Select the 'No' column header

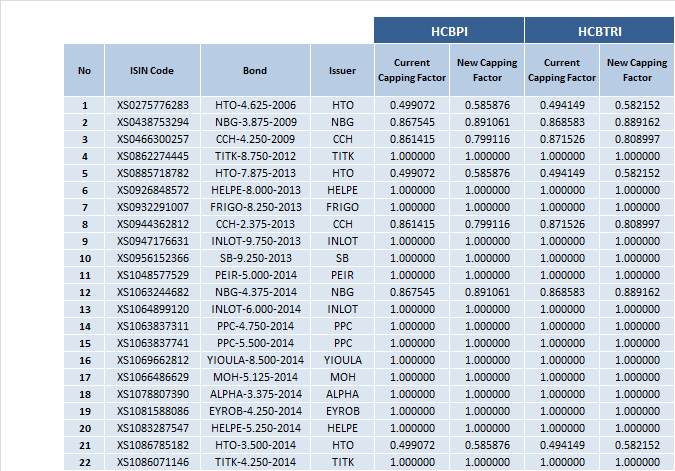point(84,70)
